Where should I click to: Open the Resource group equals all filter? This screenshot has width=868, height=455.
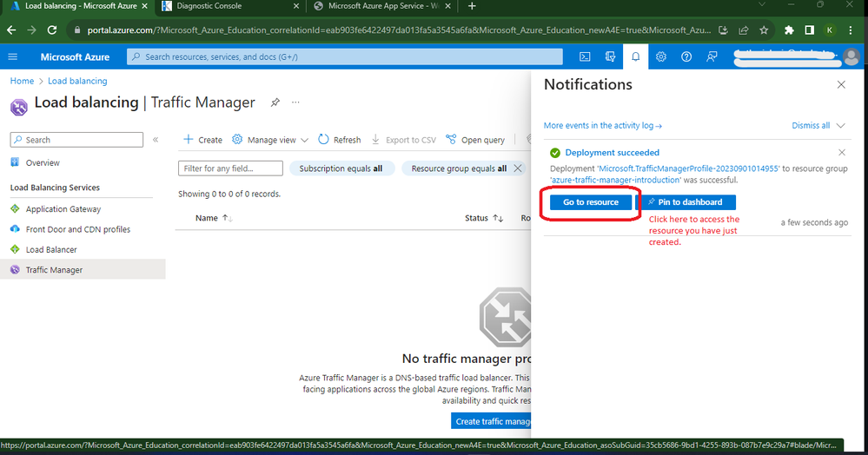coord(459,168)
